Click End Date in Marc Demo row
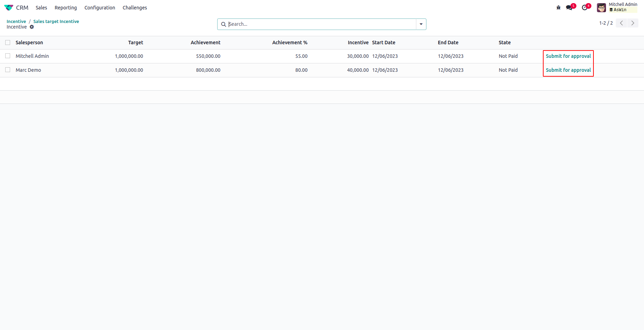This screenshot has height=330, width=644. (x=450, y=70)
